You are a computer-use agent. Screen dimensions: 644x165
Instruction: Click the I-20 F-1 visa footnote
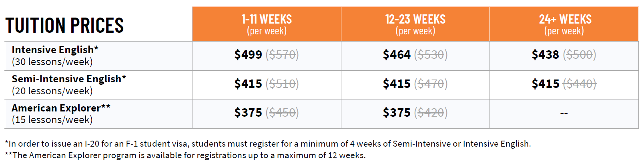[x=268, y=144]
